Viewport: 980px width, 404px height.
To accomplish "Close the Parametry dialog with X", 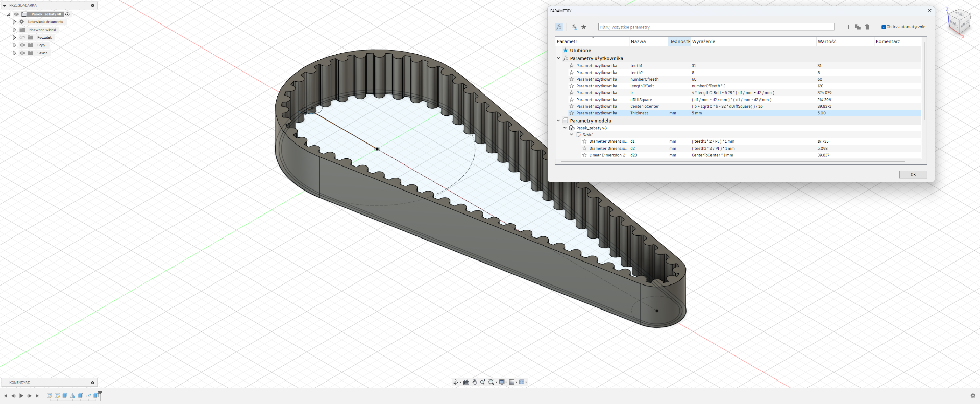I will point(929,11).
